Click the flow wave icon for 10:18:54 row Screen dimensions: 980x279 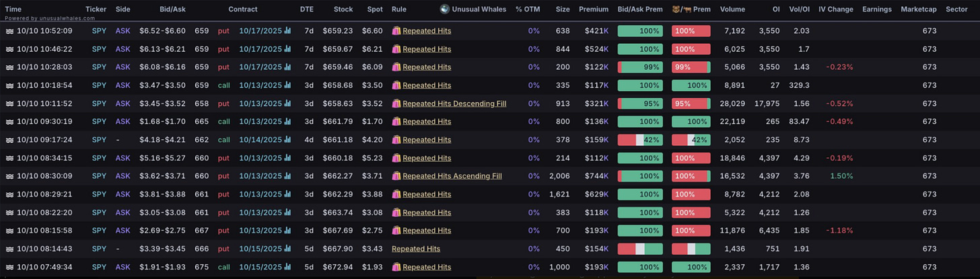[x=10, y=85]
